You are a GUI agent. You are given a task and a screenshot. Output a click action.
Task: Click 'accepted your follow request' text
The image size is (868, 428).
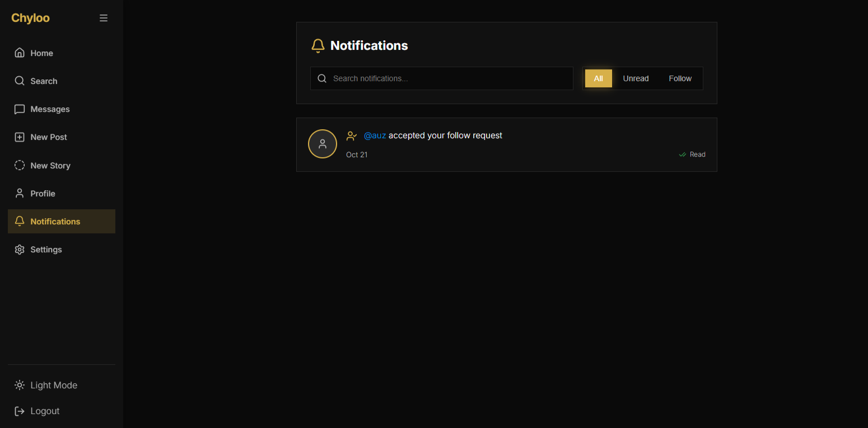[445, 135]
